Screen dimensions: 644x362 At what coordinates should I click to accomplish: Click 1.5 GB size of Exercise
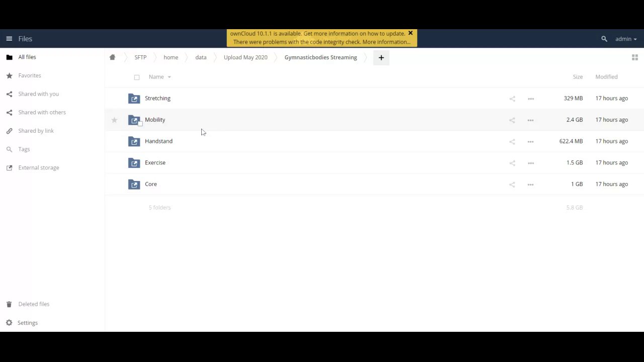(575, 162)
